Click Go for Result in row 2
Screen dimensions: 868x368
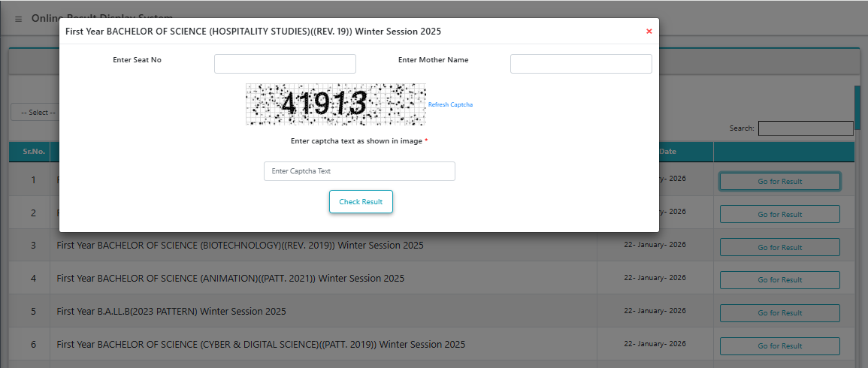click(x=779, y=214)
